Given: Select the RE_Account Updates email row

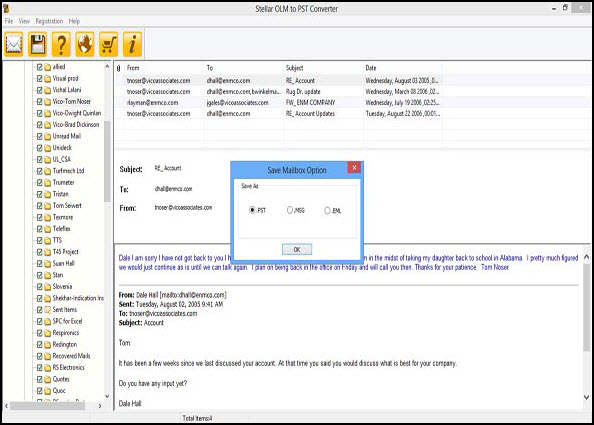Looking at the screenshot, I should pos(278,114).
